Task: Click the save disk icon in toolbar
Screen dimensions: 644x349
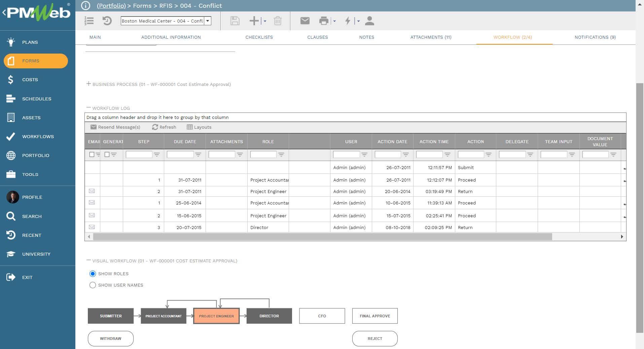Action: (235, 21)
